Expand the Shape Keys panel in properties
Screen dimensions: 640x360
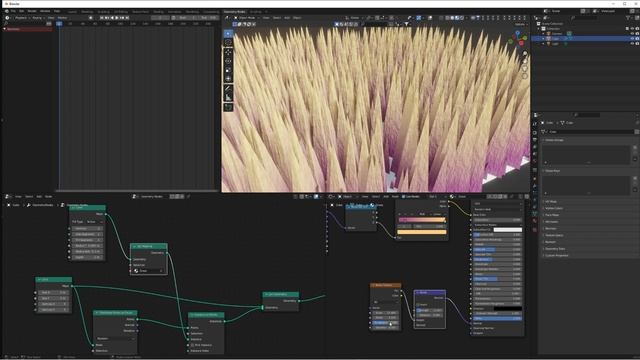[553, 171]
